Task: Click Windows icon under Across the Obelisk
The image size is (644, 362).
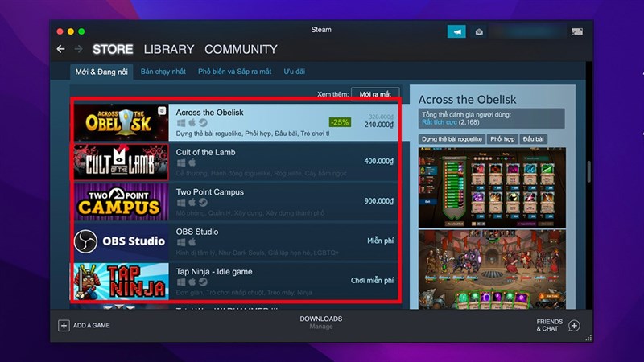Action: coord(181,123)
